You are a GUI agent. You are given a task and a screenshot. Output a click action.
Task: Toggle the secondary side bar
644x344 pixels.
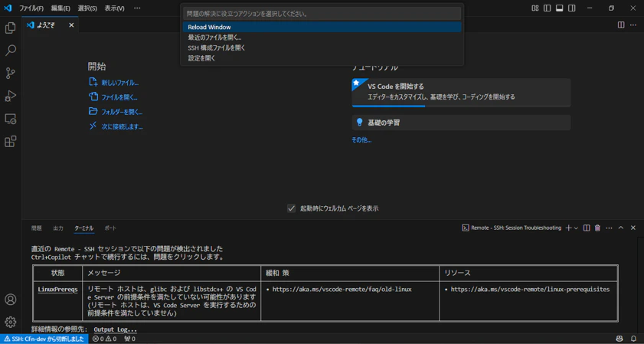click(572, 8)
